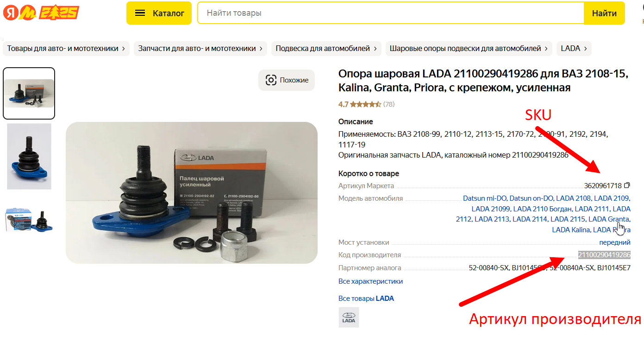Open the Похожие similar-items camera button
This screenshot has height=343, width=644.
(x=287, y=80)
